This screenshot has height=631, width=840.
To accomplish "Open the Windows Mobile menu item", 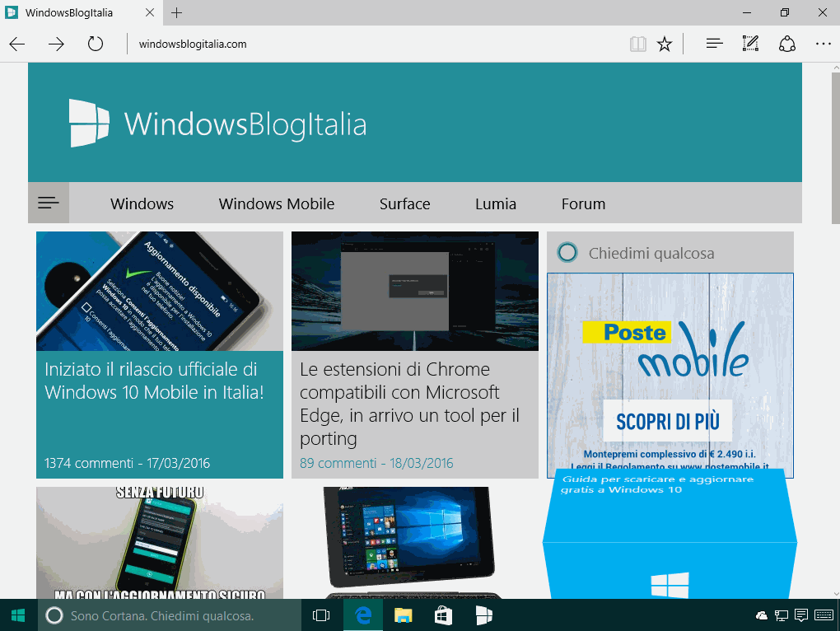I will tap(277, 203).
